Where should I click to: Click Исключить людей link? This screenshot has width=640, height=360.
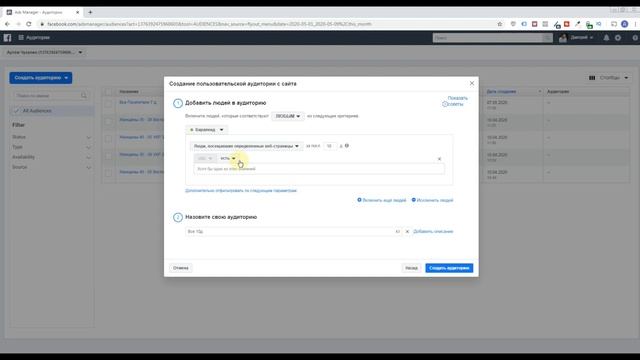435,200
